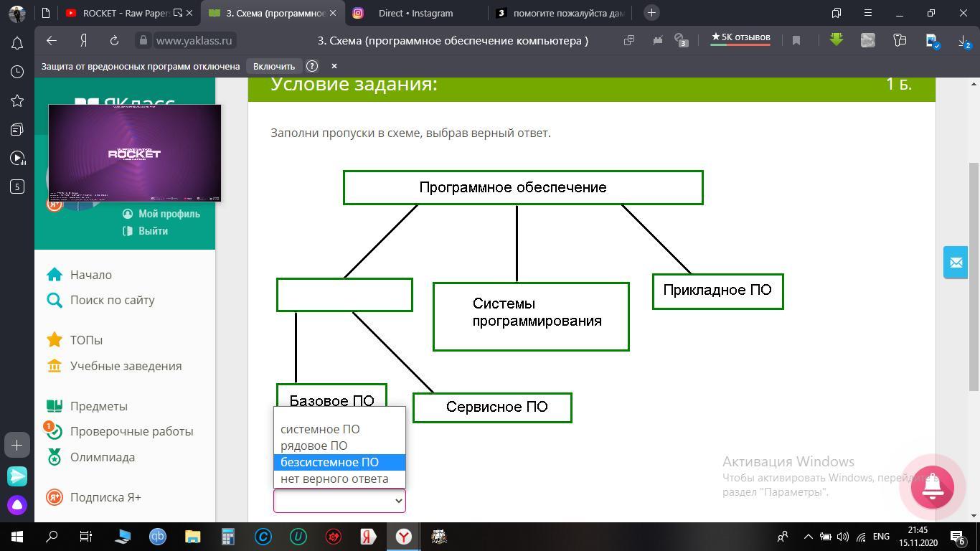Open Проверочные работы section

click(x=120, y=431)
